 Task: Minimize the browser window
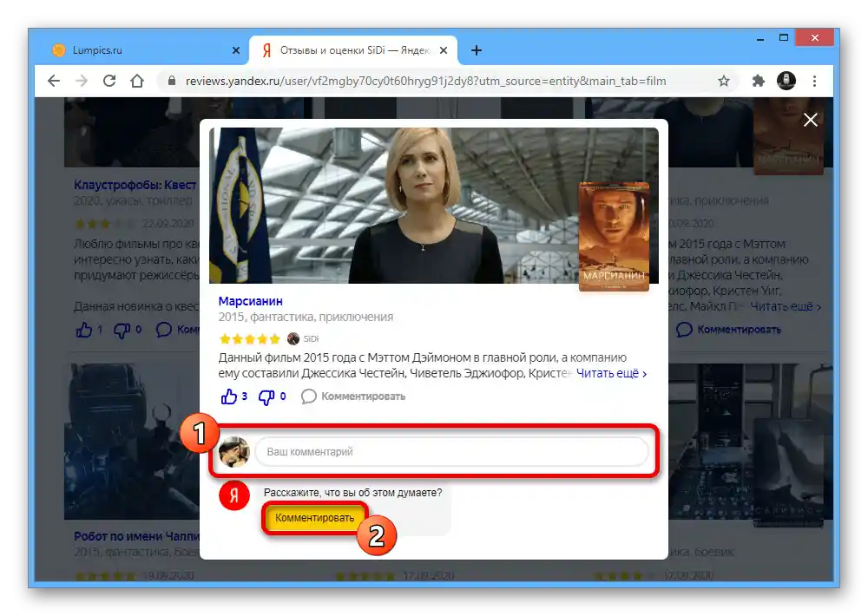(760, 38)
